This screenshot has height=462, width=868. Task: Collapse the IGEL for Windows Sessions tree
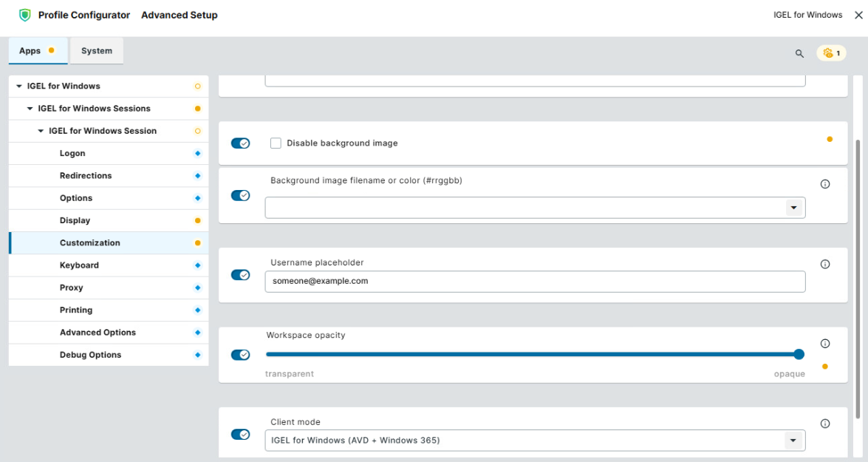point(30,108)
